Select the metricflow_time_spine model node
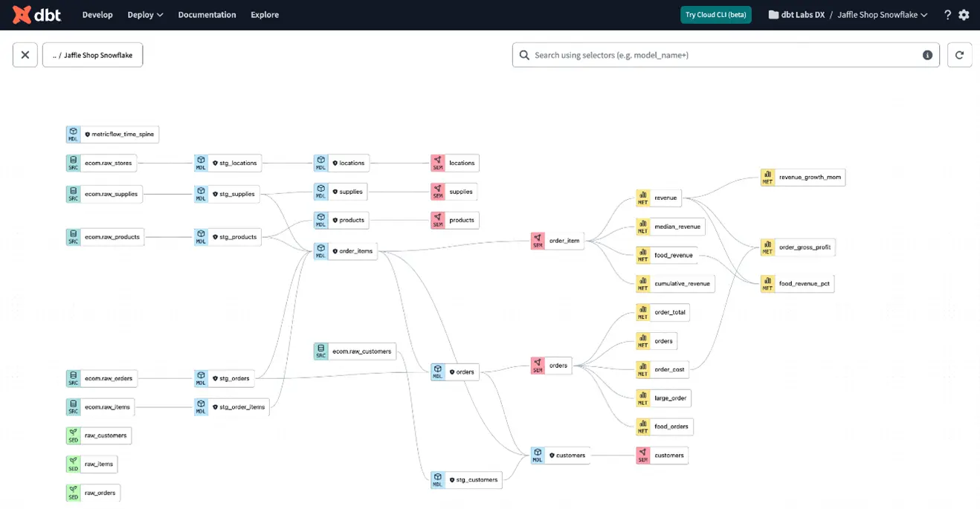This screenshot has height=509, width=980. (x=112, y=134)
